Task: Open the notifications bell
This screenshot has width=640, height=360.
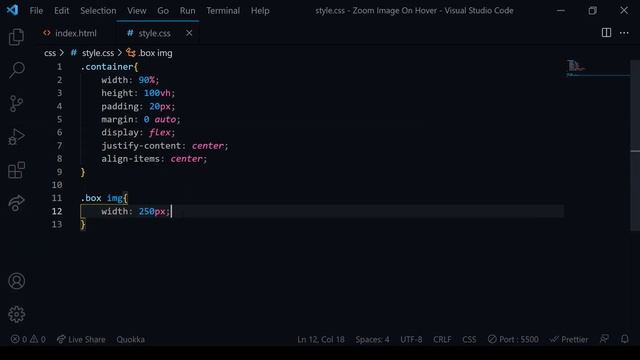Action: pos(624,339)
